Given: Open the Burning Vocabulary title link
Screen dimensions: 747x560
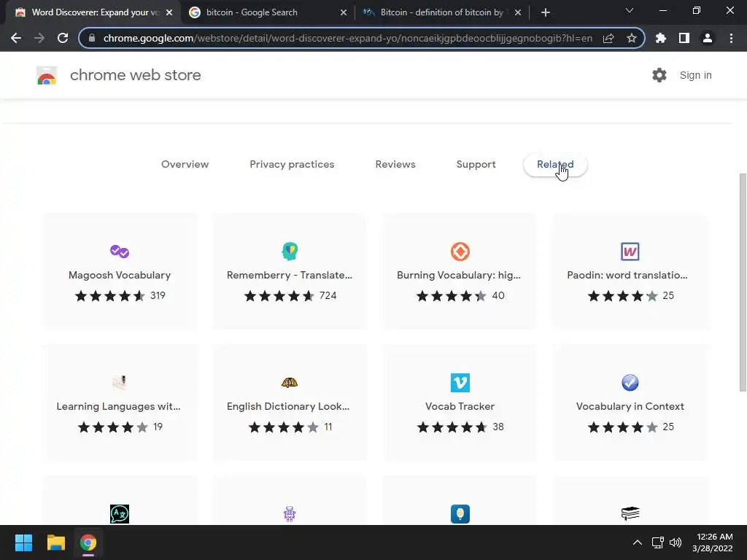Looking at the screenshot, I should pos(459,275).
